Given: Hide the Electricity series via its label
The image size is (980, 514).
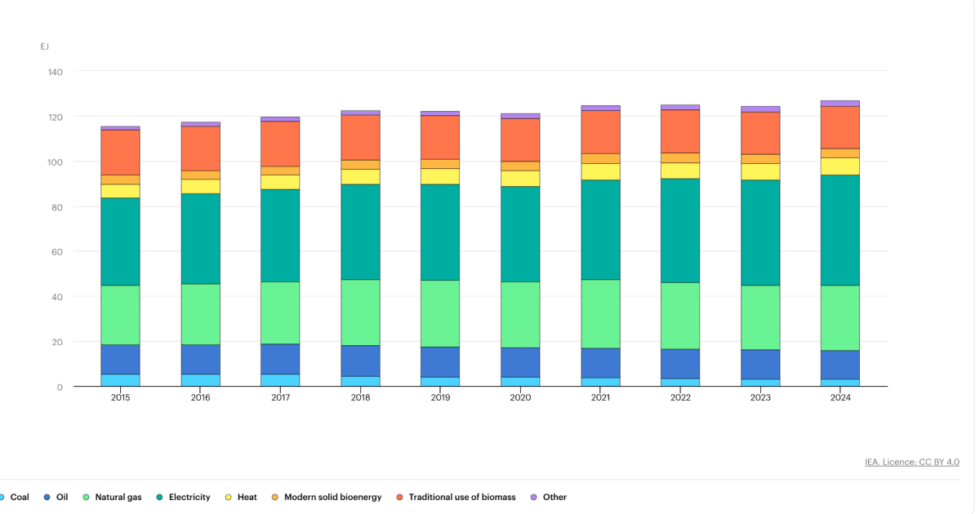Looking at the screenshot, I should [x=189, y=497].
